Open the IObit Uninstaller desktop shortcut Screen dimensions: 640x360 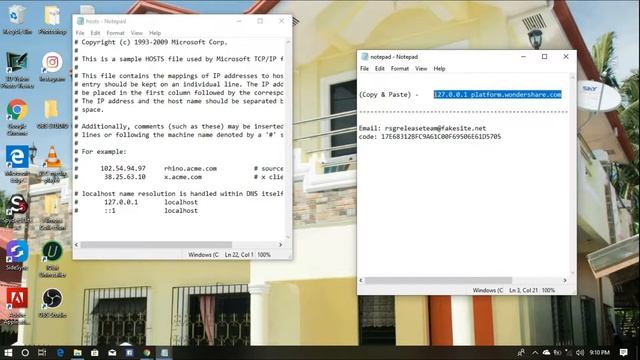[x=52, y=259]
